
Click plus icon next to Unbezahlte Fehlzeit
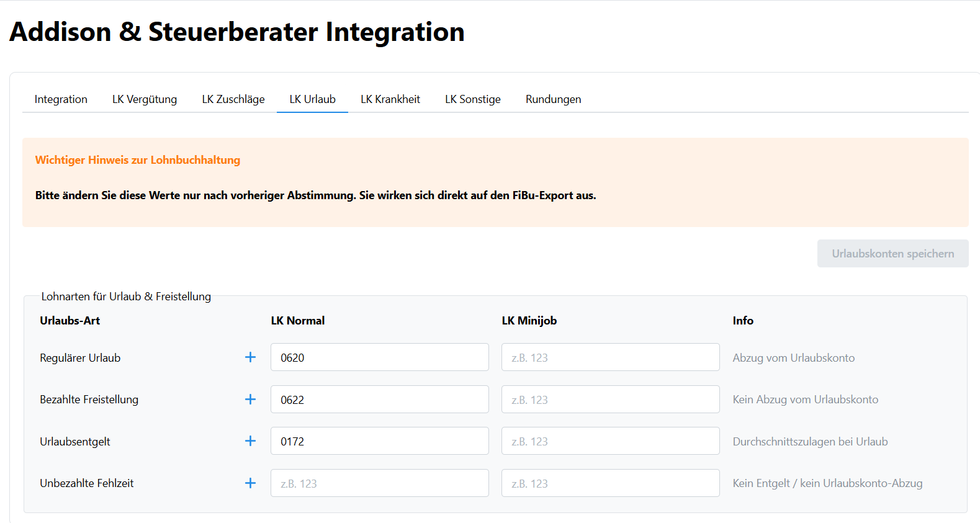click(x=250, y=483)
